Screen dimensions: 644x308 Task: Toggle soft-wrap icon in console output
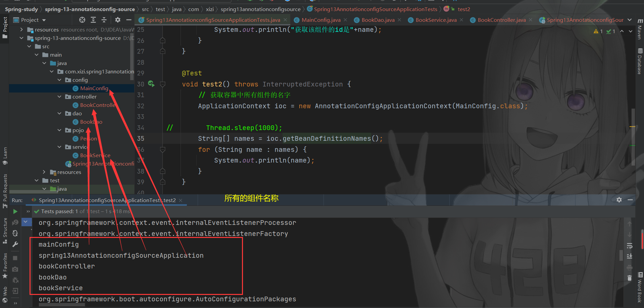(x=630, y=246)
